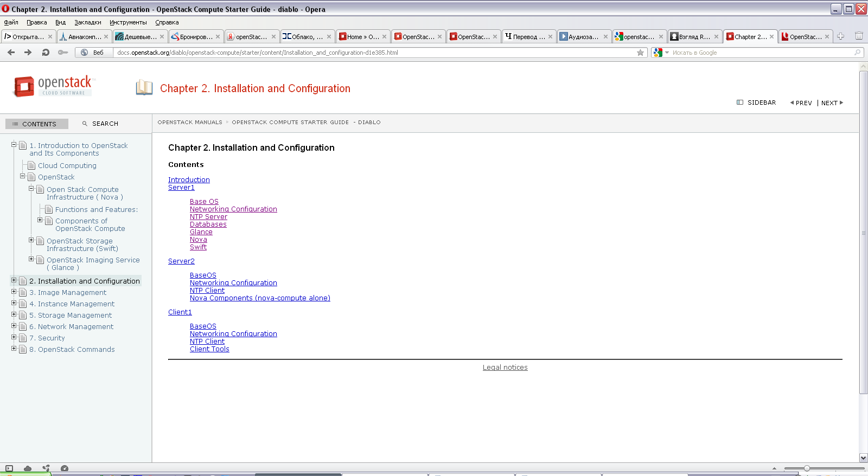Follow the Client1 link
Viewport: 868px width, 476px height.
(180, 312)
